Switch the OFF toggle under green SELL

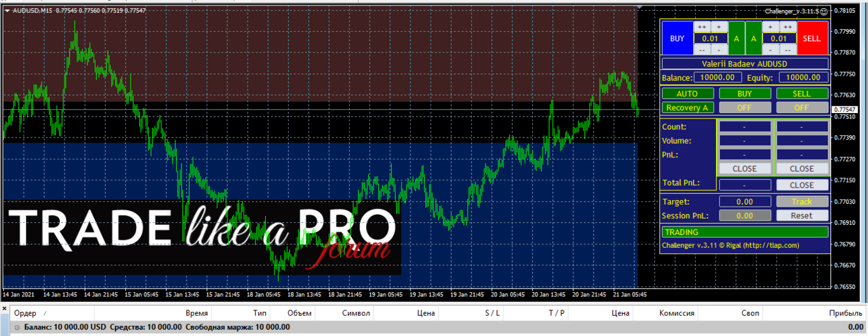point(801,107)
